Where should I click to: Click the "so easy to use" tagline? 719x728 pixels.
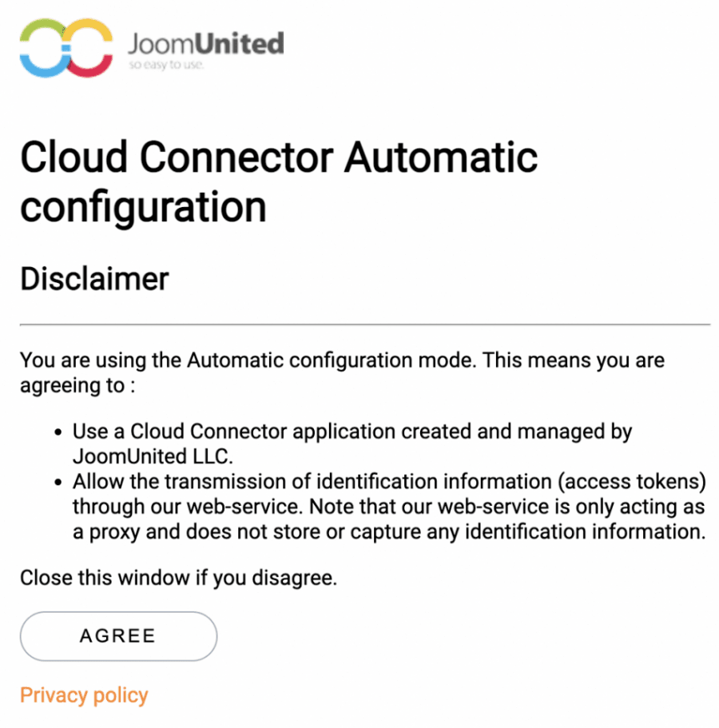(x=166, y=66)
